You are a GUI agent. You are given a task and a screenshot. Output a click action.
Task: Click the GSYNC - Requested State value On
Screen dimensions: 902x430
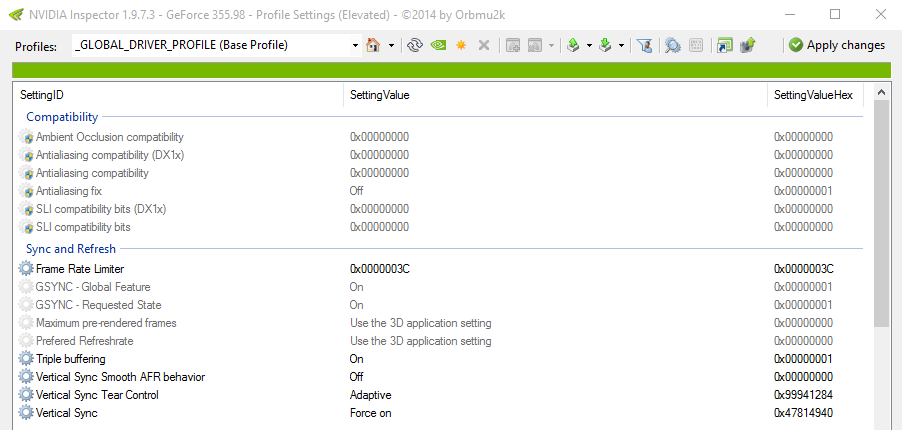(x=356, y=305)
